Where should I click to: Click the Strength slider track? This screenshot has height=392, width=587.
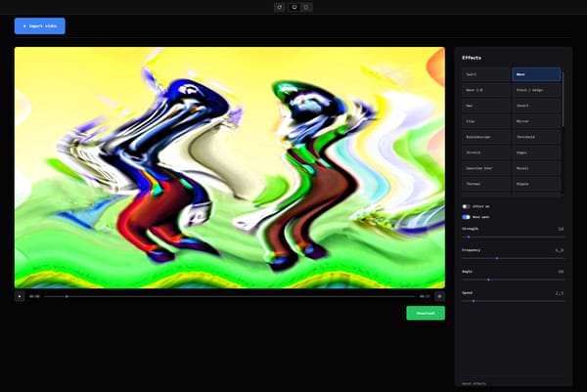coord(513,237)
